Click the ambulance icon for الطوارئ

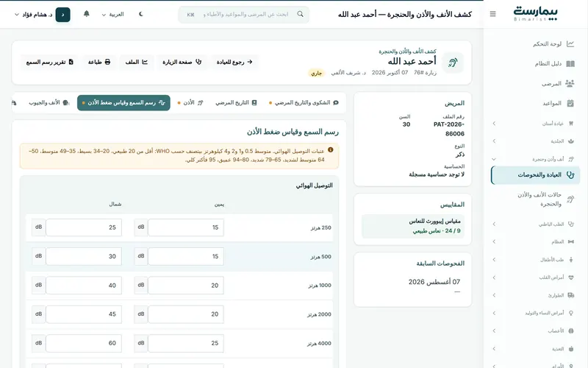(x=571, y=295)
